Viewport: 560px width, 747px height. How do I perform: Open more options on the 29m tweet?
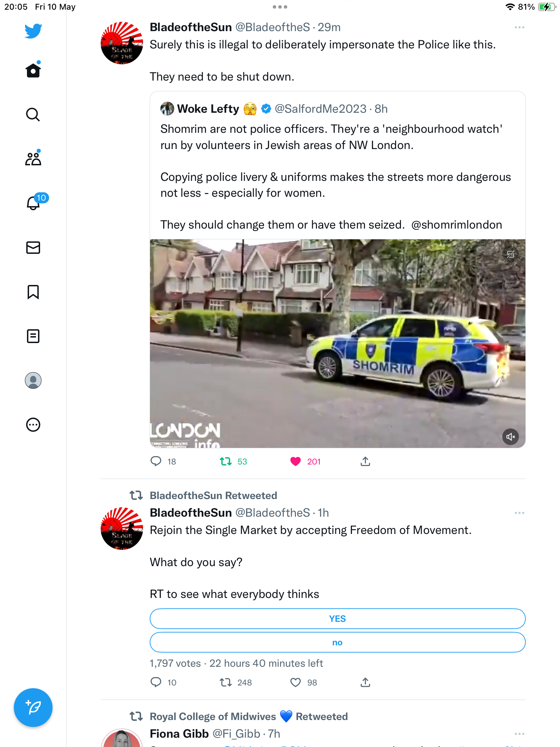pyautogui.click(x=519, y=27)
